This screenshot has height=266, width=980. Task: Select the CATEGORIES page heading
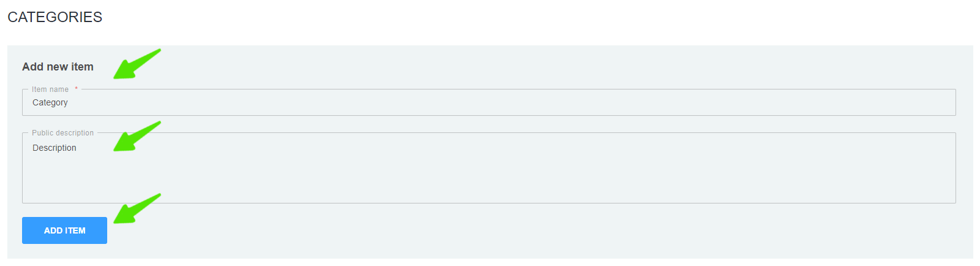[x=55, y=17]
